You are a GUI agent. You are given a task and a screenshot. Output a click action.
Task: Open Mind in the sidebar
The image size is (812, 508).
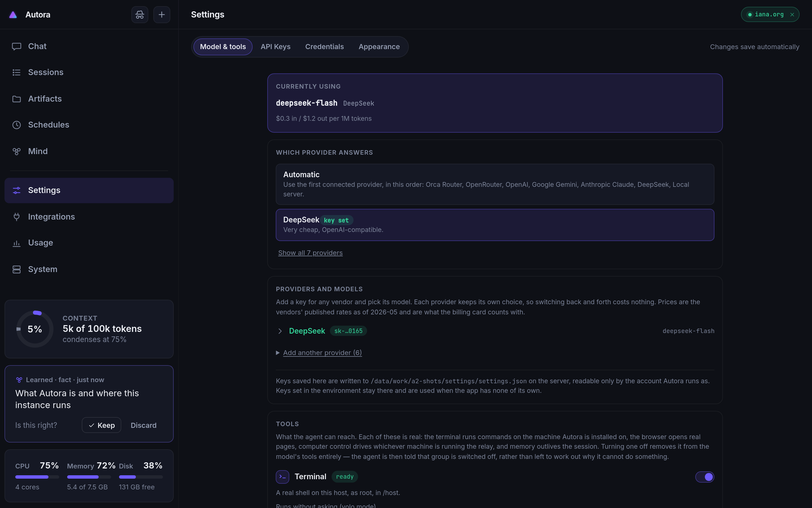click(x=89, y=151)
